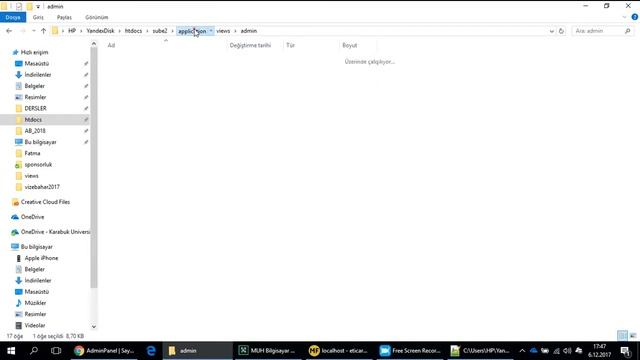Select views in the address breadcrumb
This screenshot has height=360, width=640.
coord(223,31)
